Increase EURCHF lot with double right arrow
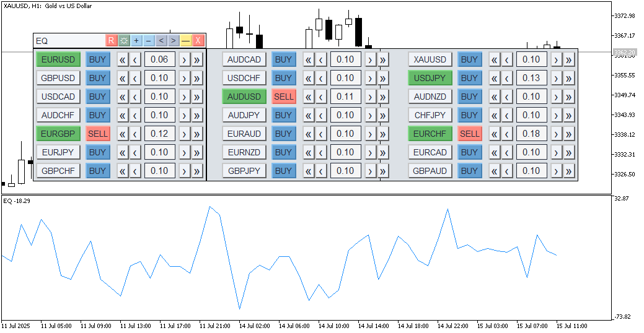This screenshot has height=333, width=644. click(568, 134)
